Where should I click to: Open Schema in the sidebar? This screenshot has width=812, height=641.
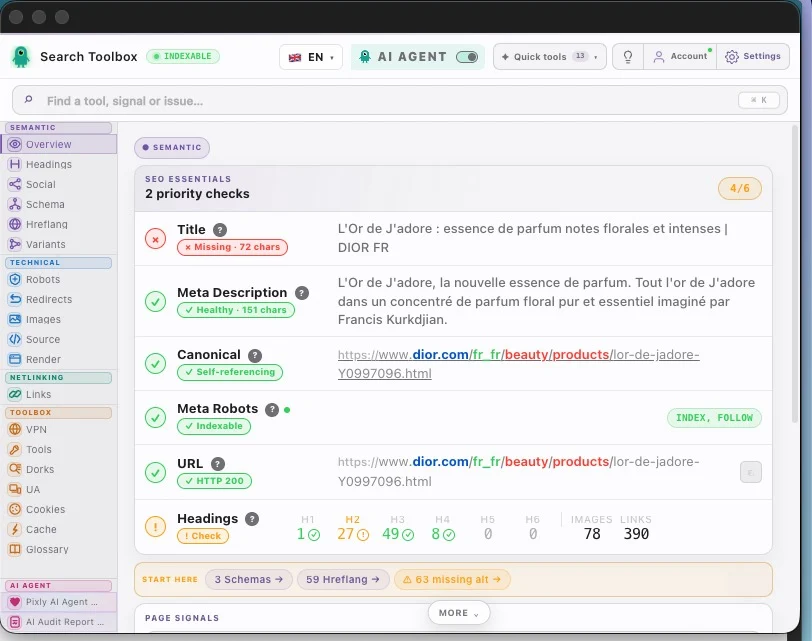point(59,204)
